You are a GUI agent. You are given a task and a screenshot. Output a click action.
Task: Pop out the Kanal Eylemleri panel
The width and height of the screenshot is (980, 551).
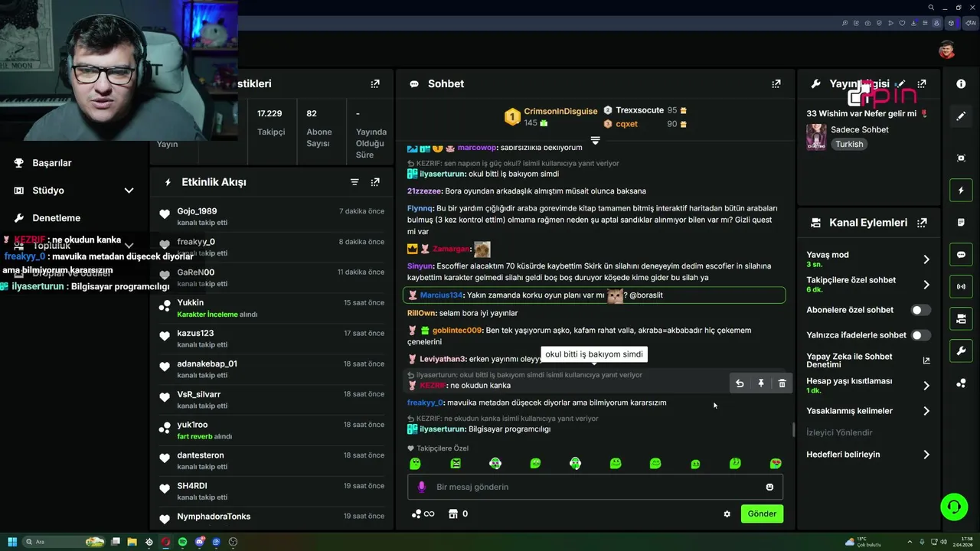922,223
